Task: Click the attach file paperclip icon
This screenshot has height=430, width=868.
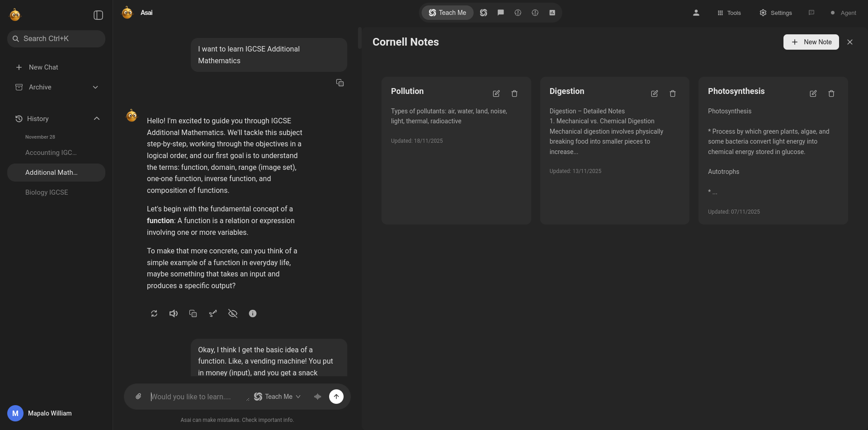Action: click(x=138, y=397)
